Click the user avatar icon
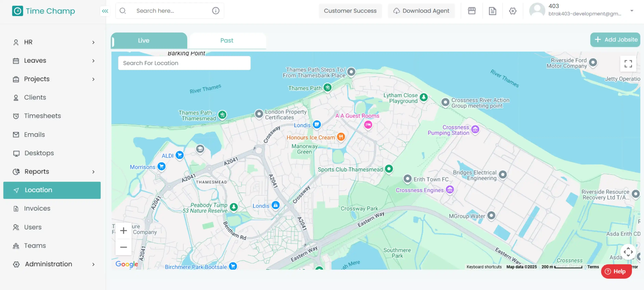This screenshot has width=644, height=290. point(537,10)
